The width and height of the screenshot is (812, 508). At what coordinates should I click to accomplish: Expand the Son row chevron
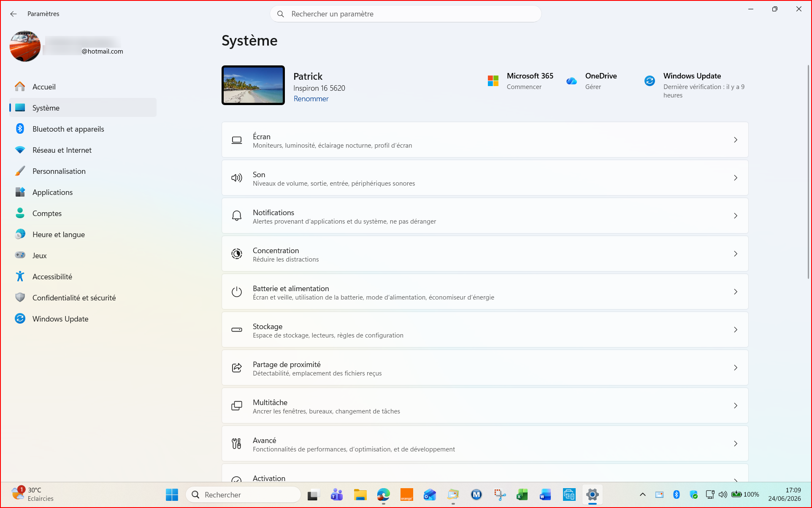pos(736,178)
